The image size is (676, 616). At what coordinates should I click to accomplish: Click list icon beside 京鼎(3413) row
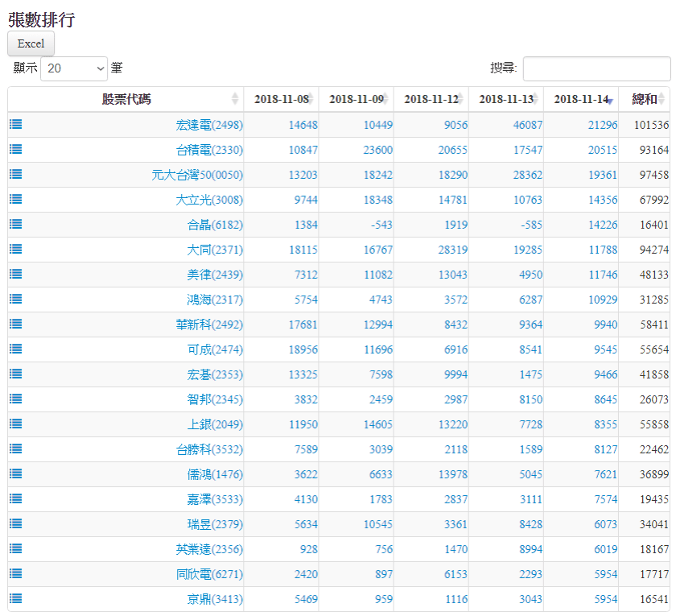click(16, 598)
